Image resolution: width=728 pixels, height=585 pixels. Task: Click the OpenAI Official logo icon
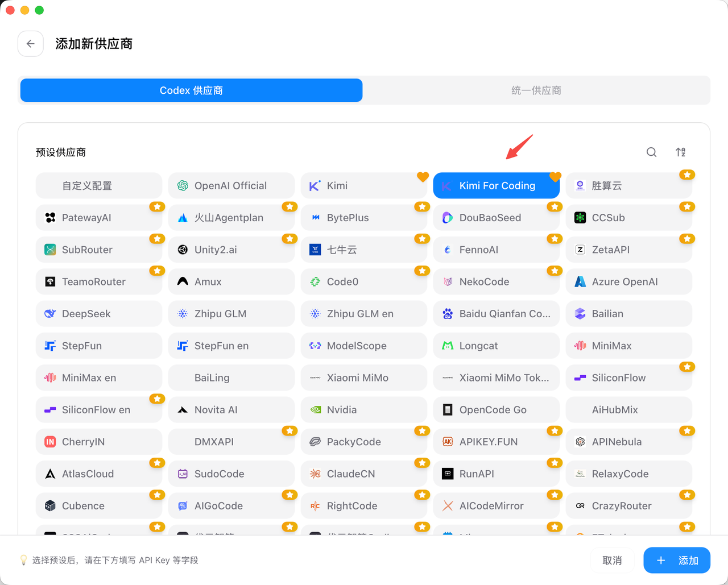pyautogui.click(x=183, y=186)
